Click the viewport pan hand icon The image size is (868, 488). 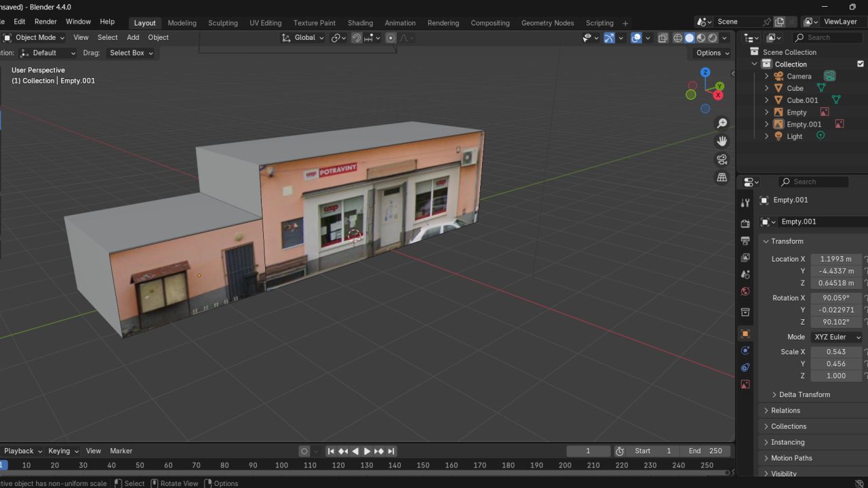(722, 141)
